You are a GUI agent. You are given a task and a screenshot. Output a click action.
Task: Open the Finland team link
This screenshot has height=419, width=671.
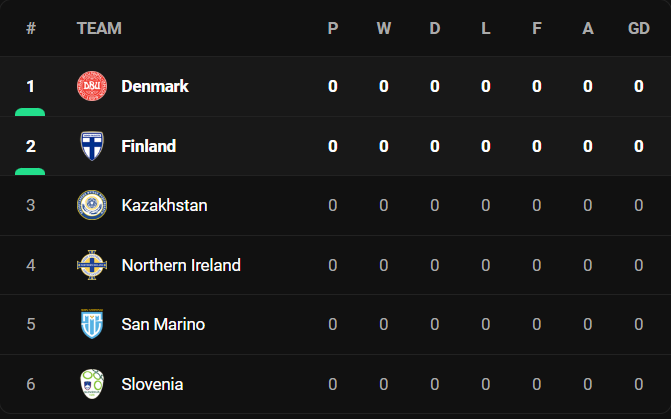point(148,146)
